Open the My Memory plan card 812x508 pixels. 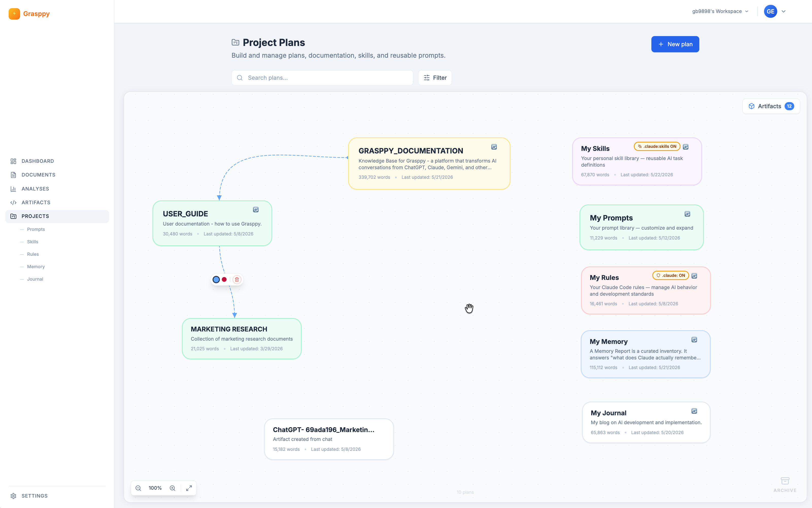[x=646, y=354]
